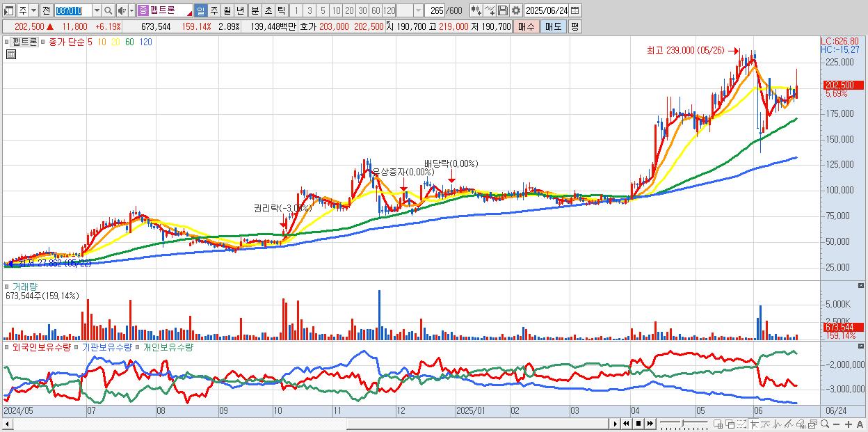Adjust the bottom zoom slider handle

pos(683,423)
